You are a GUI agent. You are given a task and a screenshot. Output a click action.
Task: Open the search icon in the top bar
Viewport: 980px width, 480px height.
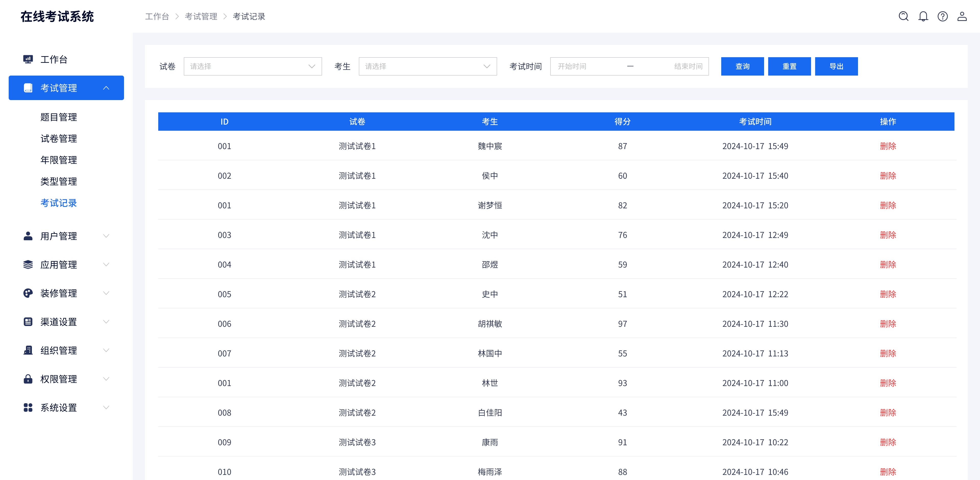click(903, 16)
